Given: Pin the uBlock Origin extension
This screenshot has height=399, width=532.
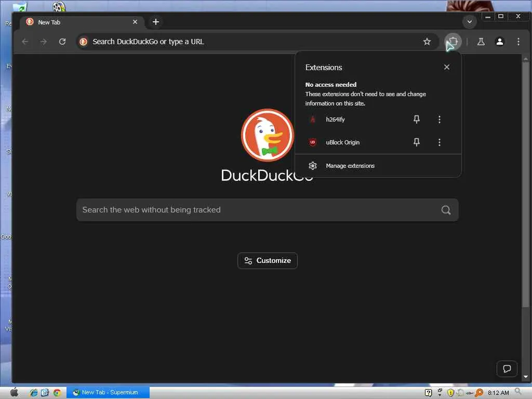Looking at the screenshot, I should coord(416,142).
